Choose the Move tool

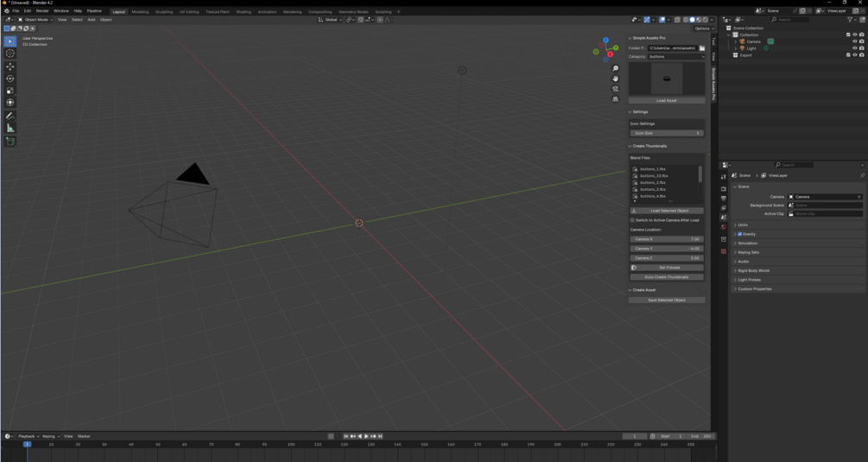[x=10, y=67]
